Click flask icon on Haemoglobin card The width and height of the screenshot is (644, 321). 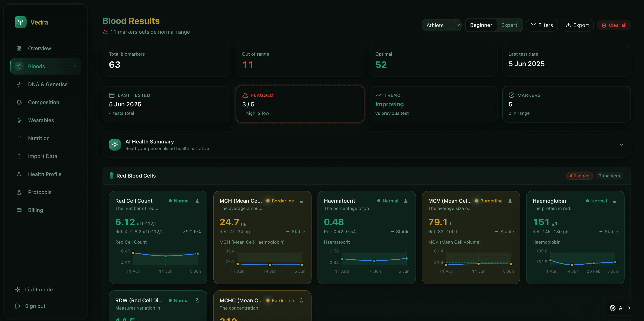(x=614, y=201)
